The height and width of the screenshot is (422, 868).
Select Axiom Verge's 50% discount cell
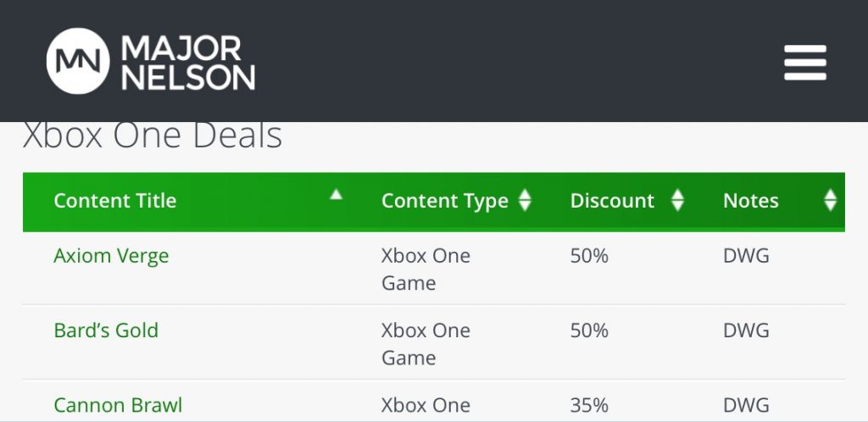[589, 256]
